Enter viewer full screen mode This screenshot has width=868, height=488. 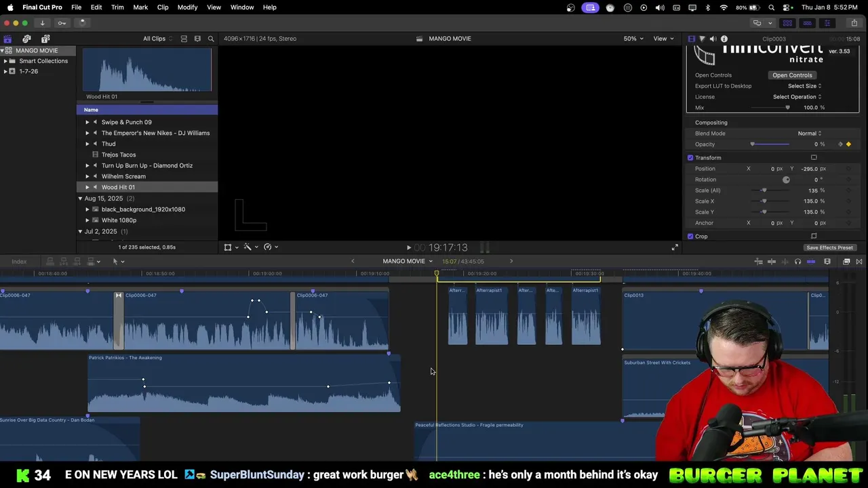point(675,247)
